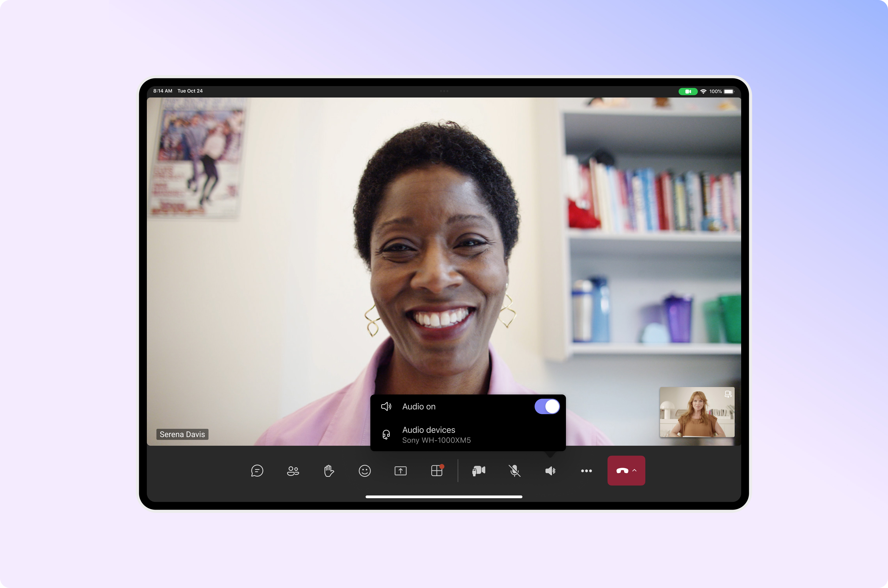
Task: Click the Serena Davis name label
Action: coord(182,434)
